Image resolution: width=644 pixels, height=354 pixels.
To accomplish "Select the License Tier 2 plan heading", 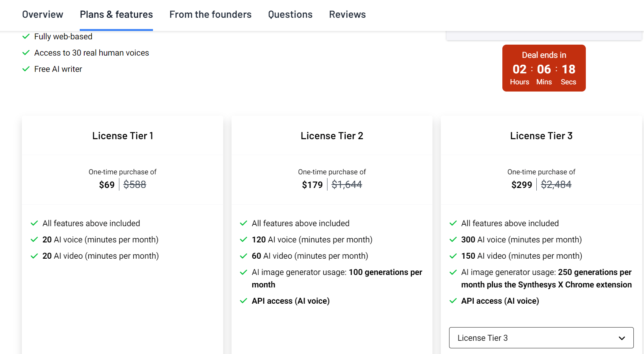I will pos(332,136).
